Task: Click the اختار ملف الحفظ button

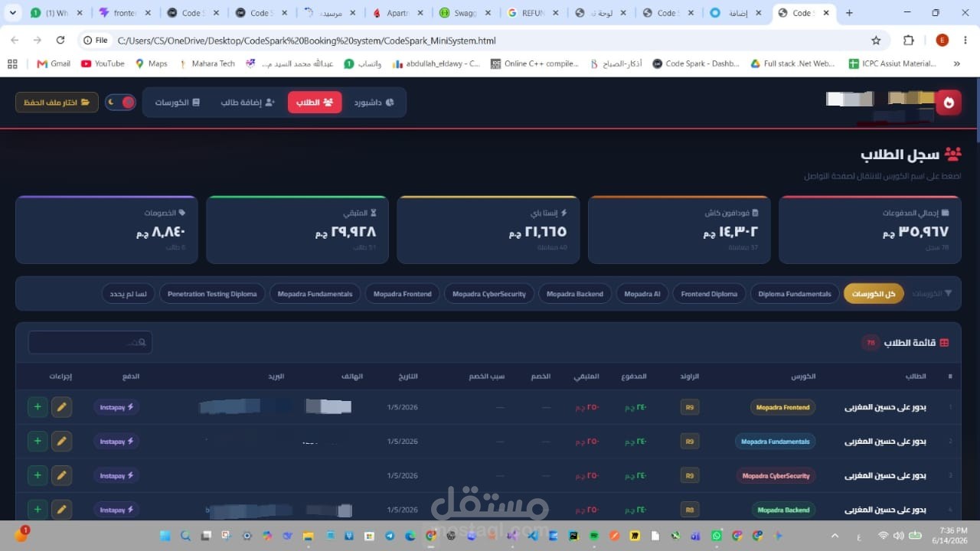Action: [x=57, y=102]
